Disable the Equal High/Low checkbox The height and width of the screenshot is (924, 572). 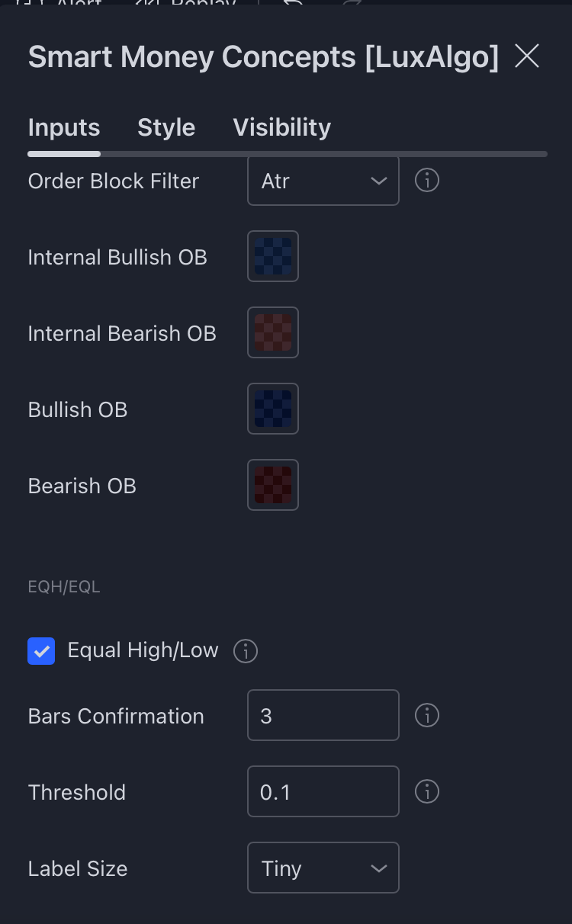coord(41,651)
